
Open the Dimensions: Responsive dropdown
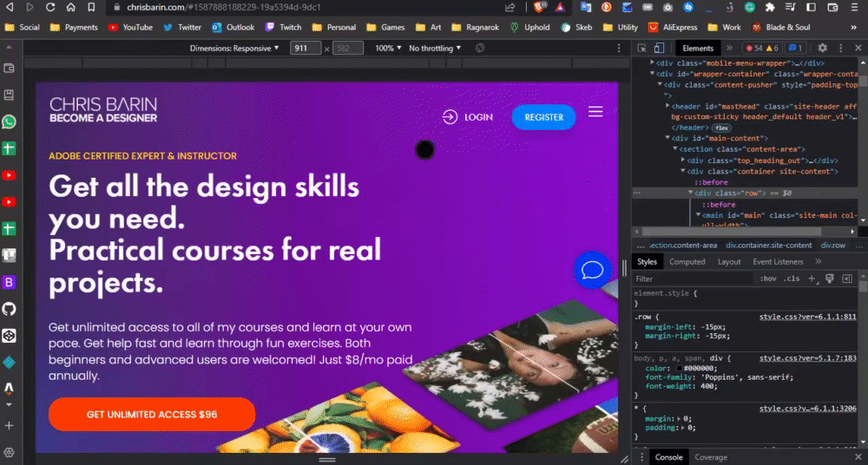click(x=234, y=49)
